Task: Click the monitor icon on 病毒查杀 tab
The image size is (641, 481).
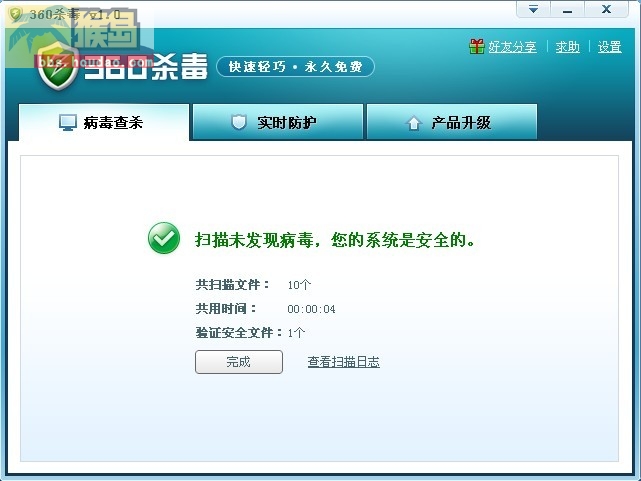Action: pyautogui.click(x=67, y=123)
